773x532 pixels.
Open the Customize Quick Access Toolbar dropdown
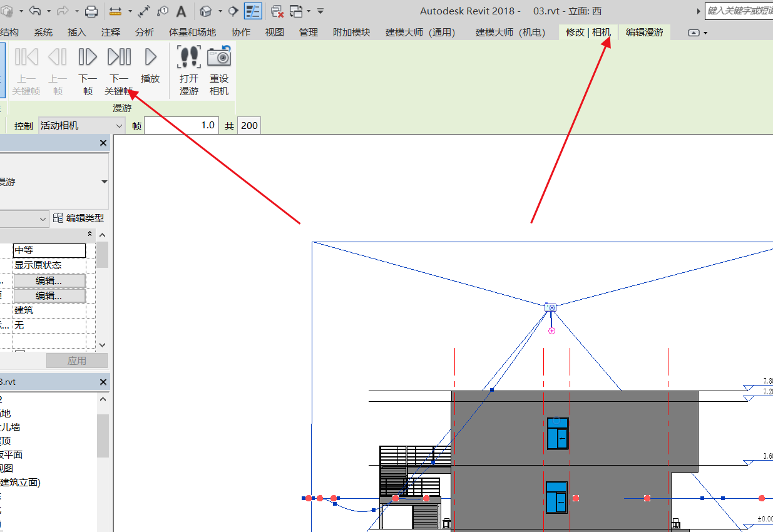(320, 11)
